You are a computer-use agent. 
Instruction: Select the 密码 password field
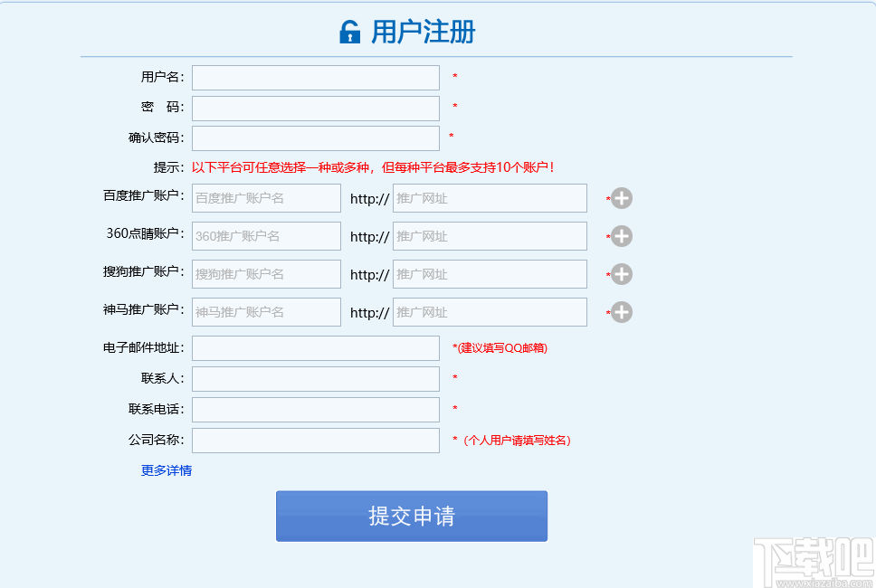[314, 108]
